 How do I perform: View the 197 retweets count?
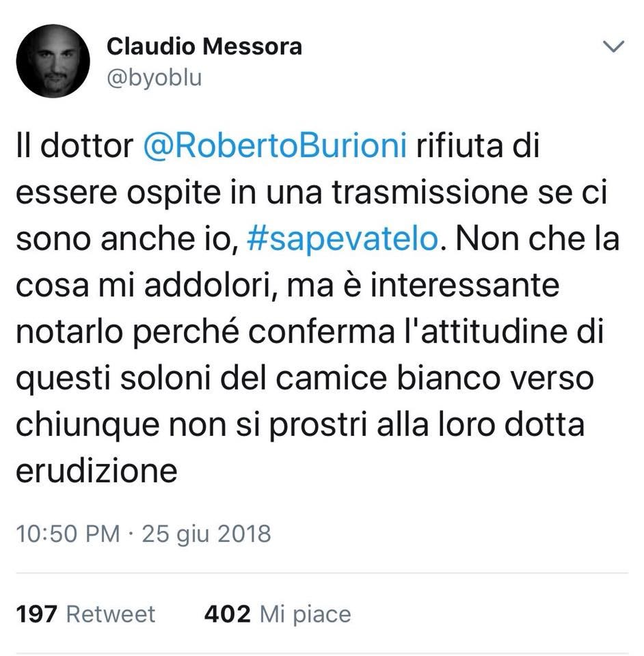tap(36, 614)
